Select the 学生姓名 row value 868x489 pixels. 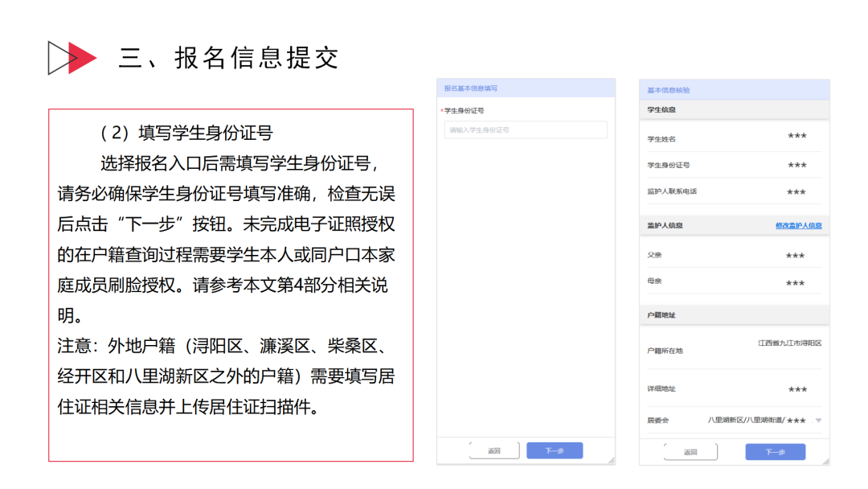click(x=796, y=137)
